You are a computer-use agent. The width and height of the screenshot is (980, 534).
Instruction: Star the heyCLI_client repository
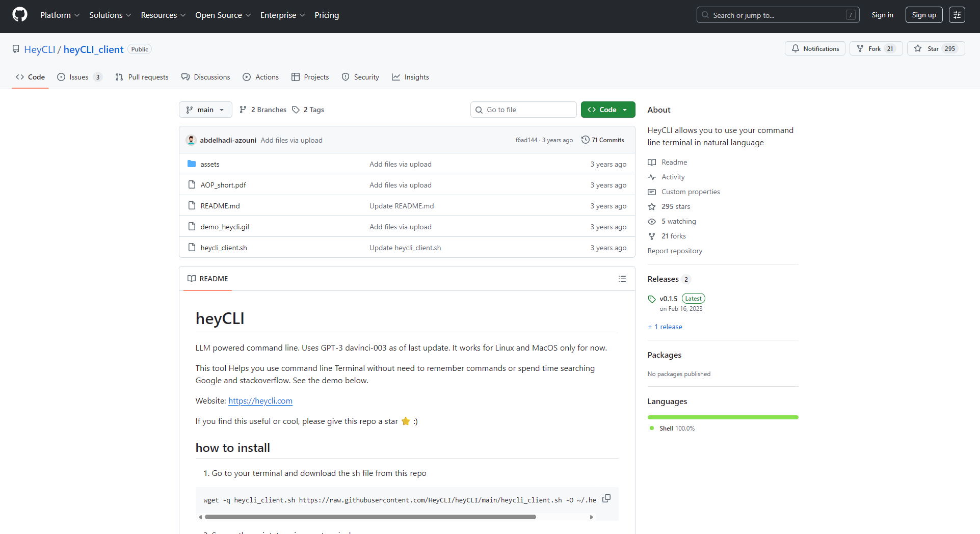click(936, 48)
